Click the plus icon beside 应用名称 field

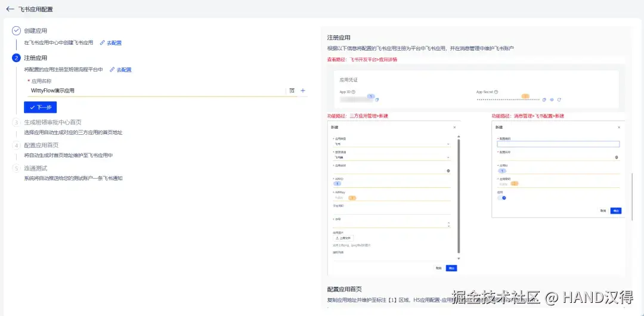[x=303, y=91]
